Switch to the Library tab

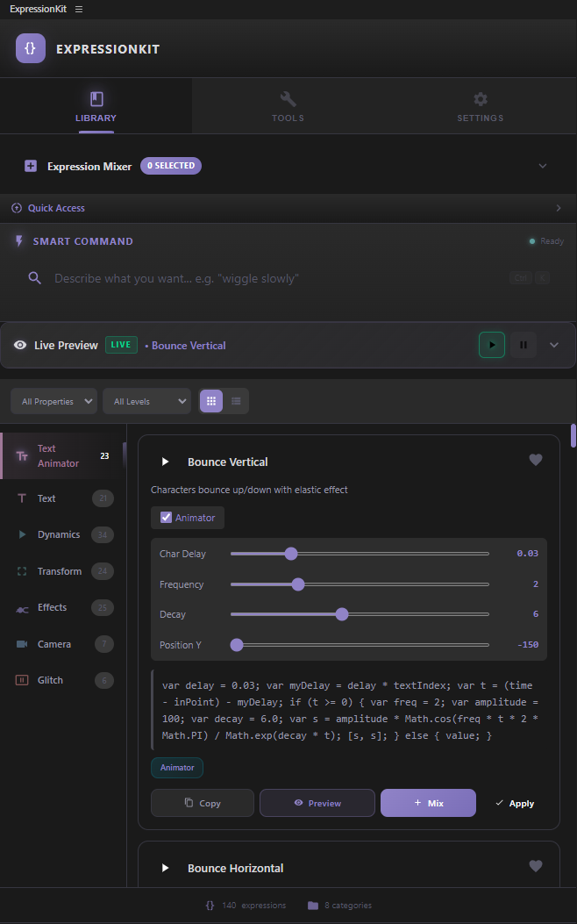(x=96, y=107)
